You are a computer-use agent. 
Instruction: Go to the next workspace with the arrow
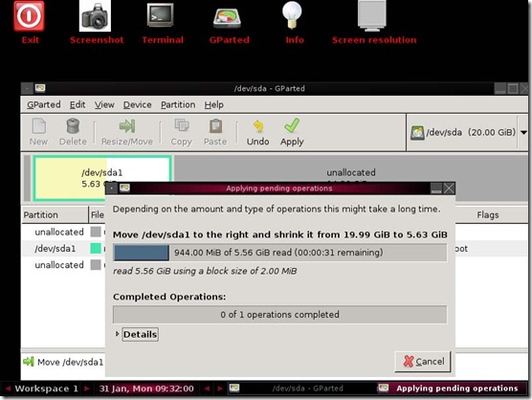coord(86,389)
